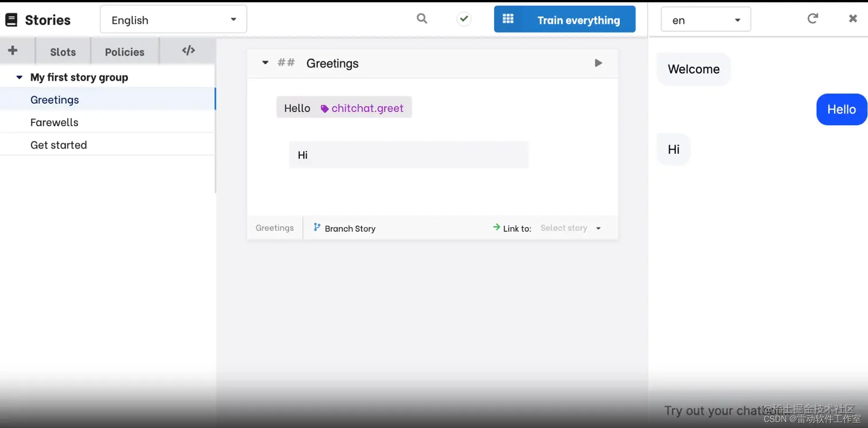Image resolution: width=868 pixels, height=428 pixels.
Task: Click the Hello user utterance
Action: tap(297, 108)
